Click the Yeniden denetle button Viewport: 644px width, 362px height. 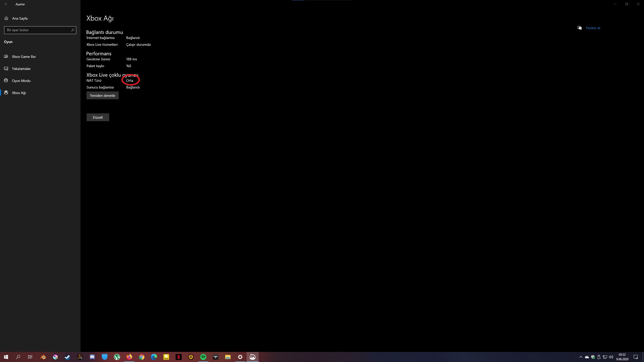tap(103, 96)
